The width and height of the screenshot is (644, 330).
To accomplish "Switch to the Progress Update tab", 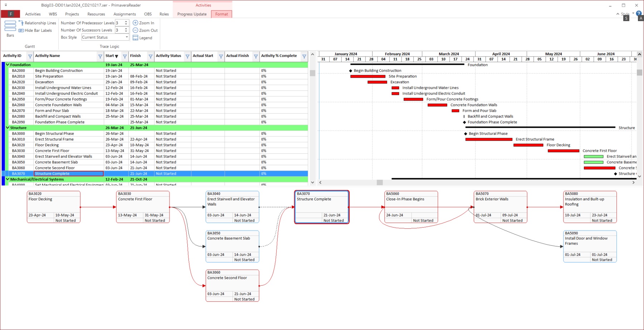I will (192, 14).
